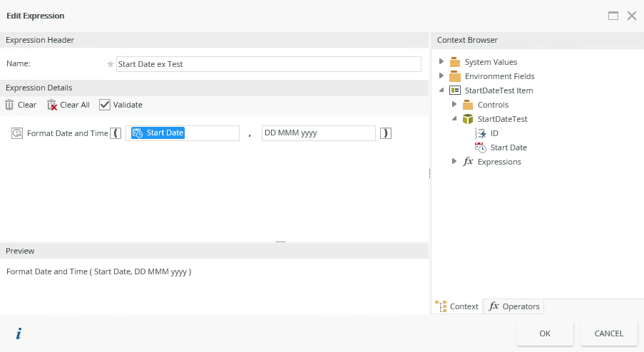Click the StartDateTest cube icon

click(x=468, y=119)
